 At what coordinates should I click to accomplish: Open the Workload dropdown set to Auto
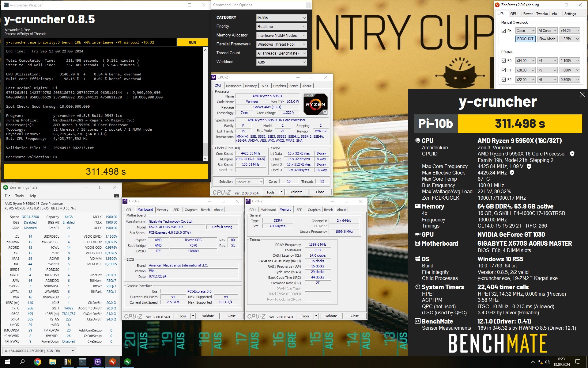coord(281,62)
